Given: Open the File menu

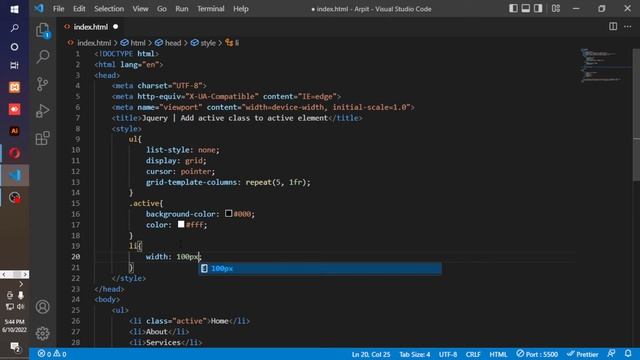Looking at the screenshot, I should (58, 9).
